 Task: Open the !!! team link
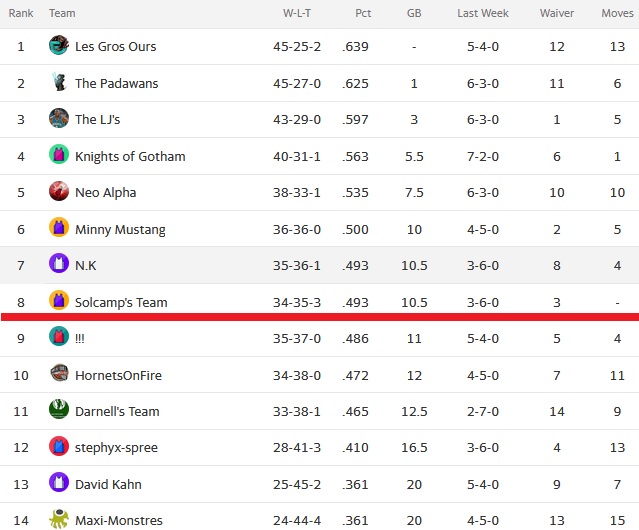pos(80,339)
